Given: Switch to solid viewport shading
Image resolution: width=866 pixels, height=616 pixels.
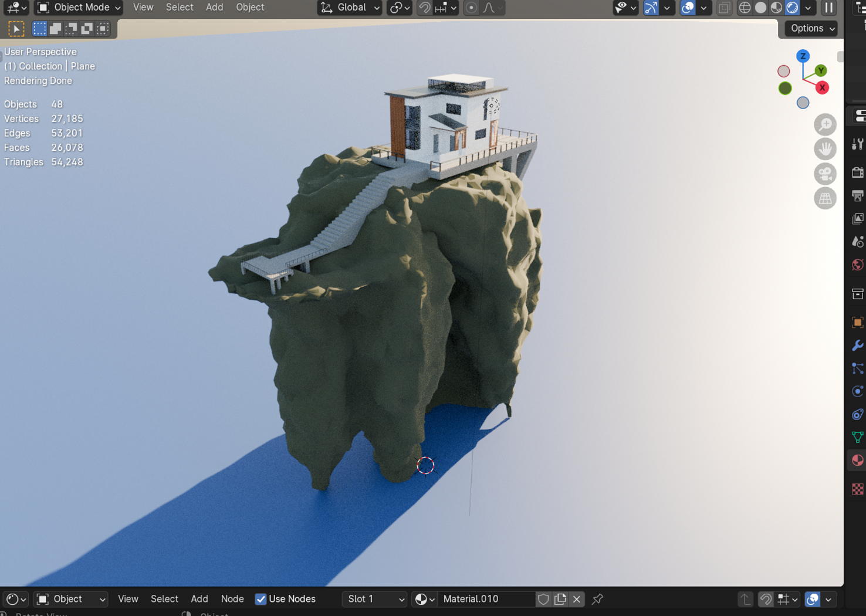Looking at the screenshot, I should 760,8.
